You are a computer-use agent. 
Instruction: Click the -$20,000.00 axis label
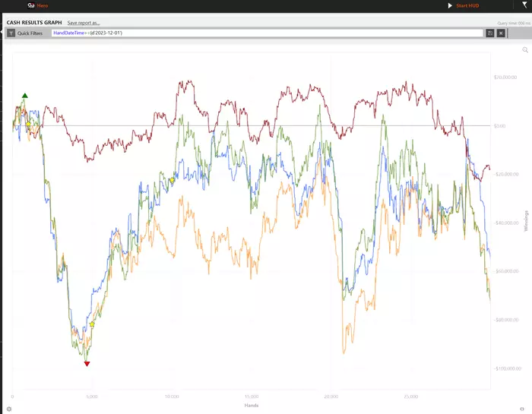[506, 174]
